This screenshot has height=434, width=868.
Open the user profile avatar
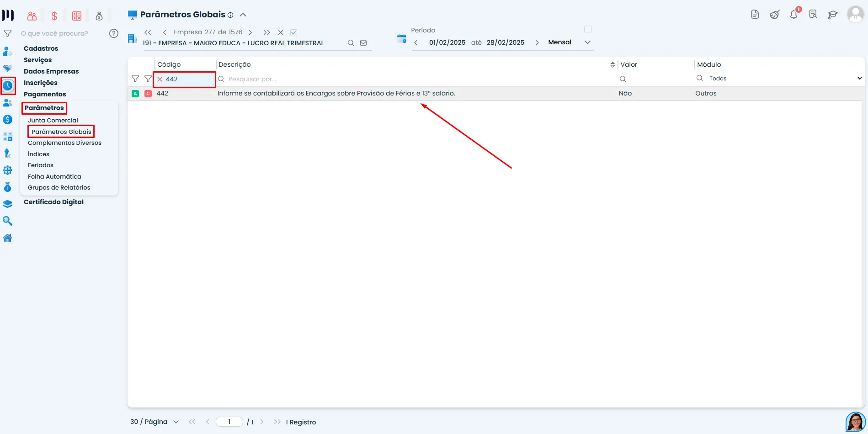click(855, 14)
